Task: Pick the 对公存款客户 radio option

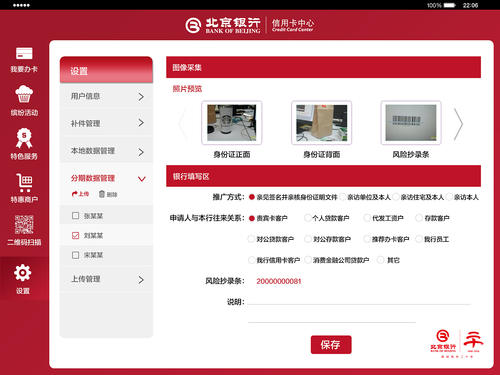Action: click(308, 239)
